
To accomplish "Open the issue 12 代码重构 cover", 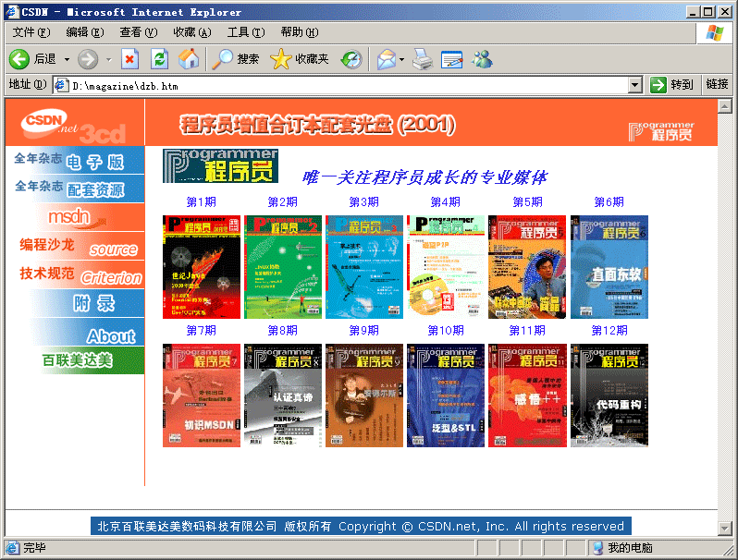I will coord(609,396).
